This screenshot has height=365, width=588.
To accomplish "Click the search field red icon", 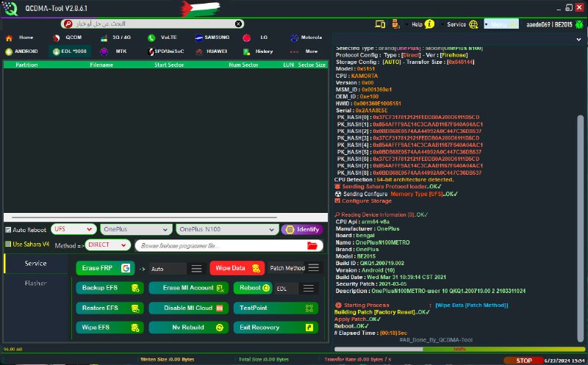I will pyautogui.click(x=68, y=24).
